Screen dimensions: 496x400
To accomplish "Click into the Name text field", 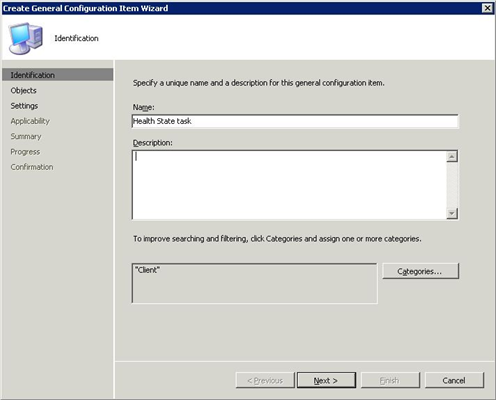I will tap(295, 121).
